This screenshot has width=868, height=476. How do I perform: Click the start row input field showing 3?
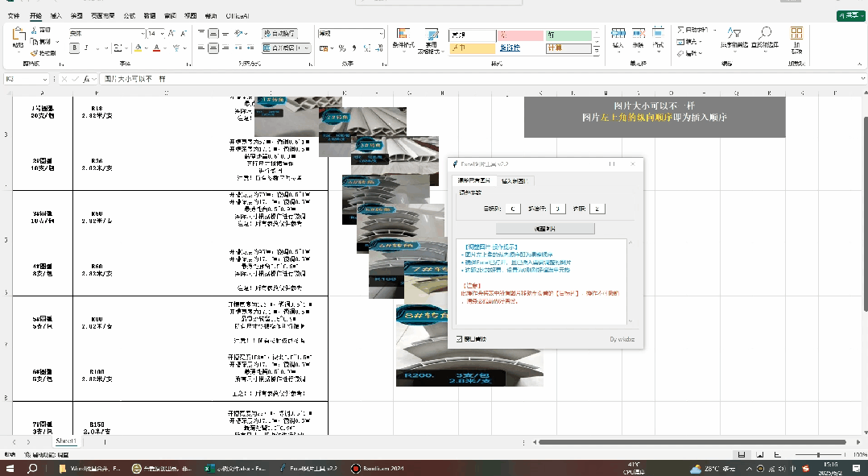click(x=557, y=209)
